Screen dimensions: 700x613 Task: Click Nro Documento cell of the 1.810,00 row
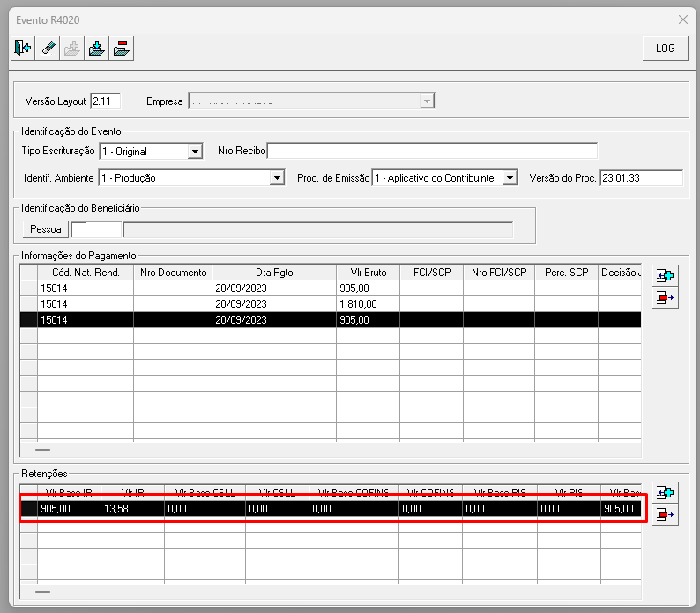(x=173, y=303)
